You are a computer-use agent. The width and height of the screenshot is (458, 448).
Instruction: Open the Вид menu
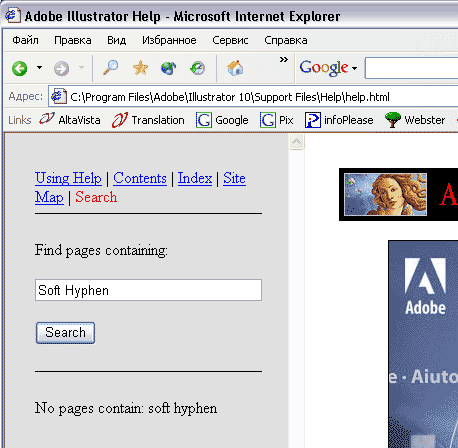click(x=116, y=40)
